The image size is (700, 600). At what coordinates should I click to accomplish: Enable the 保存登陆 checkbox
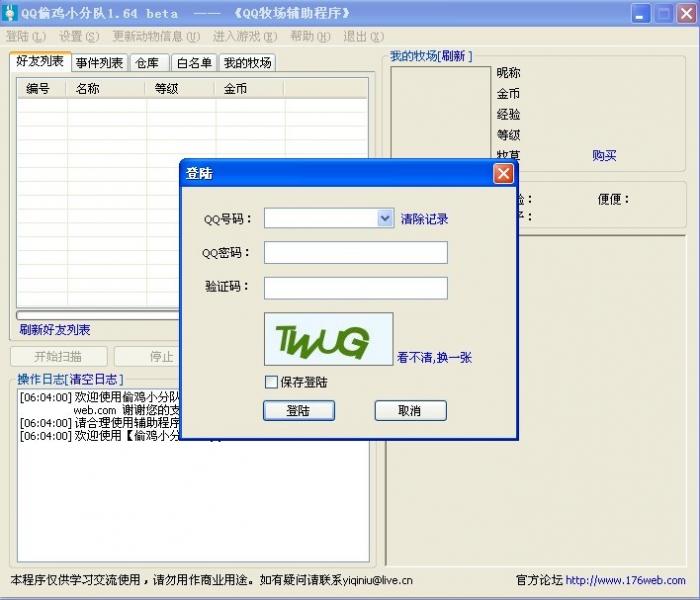point(271,382)
